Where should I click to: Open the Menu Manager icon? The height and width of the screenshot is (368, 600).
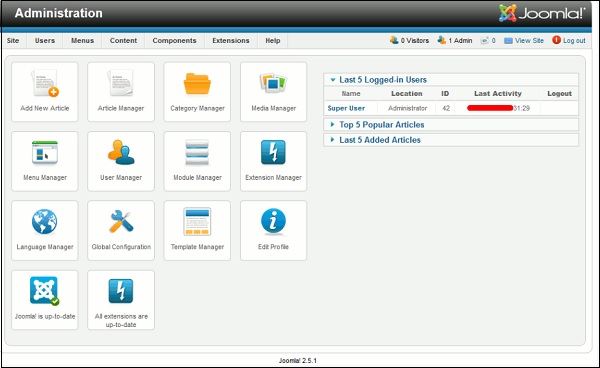(45, 152)
